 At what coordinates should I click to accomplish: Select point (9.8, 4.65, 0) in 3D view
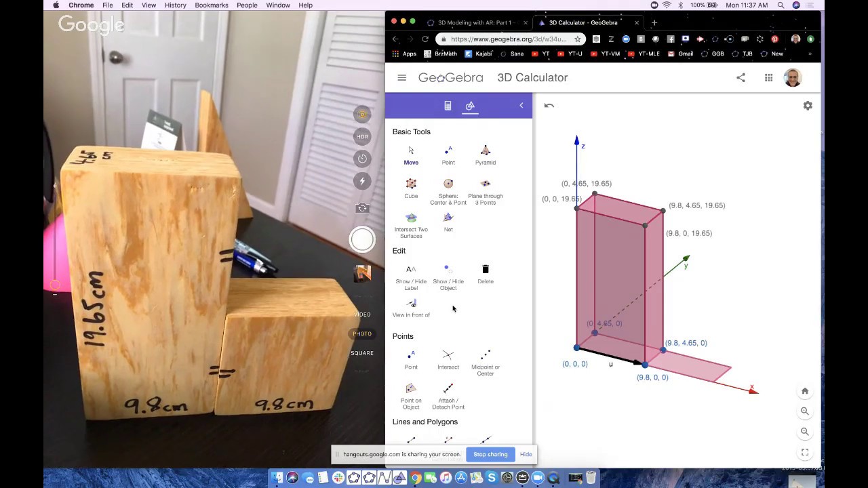(663, 350)
